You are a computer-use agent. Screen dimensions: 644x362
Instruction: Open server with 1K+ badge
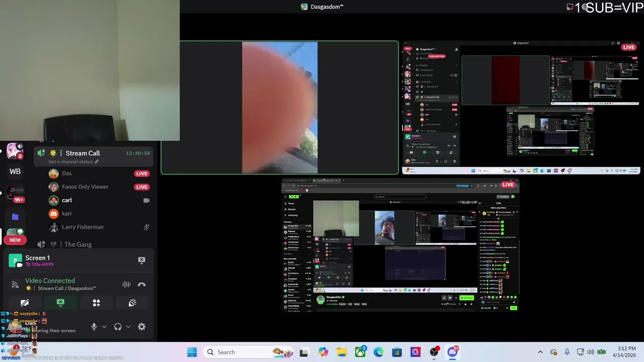click(x=15, y=193)
